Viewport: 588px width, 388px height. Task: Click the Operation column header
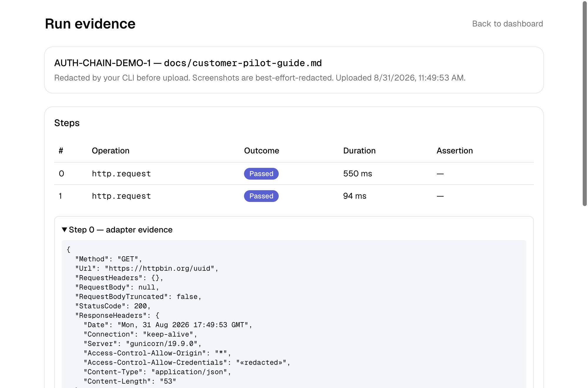point(111,151)
